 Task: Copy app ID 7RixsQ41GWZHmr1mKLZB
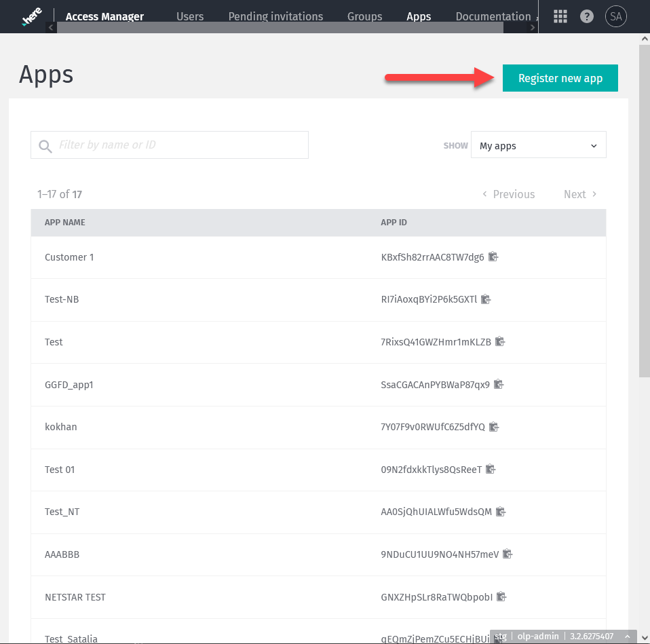point(500,341)
